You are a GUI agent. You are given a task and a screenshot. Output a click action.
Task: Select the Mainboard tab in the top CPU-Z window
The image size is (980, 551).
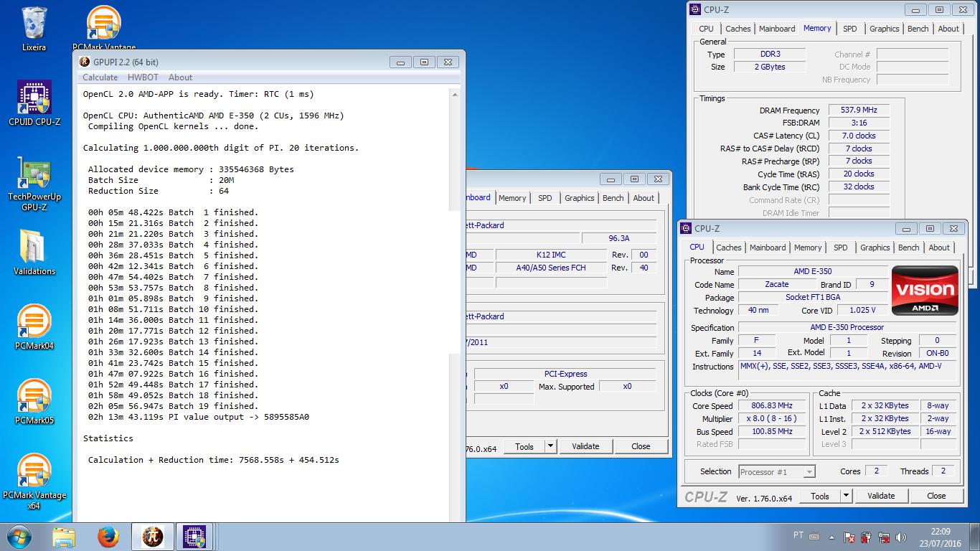coord(777,29)
